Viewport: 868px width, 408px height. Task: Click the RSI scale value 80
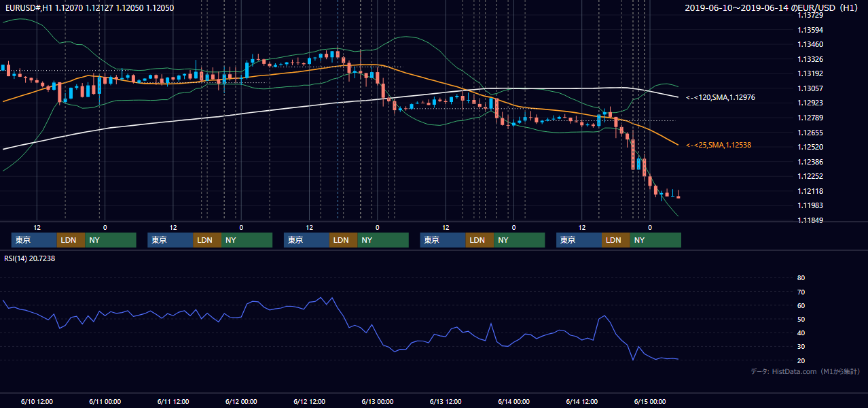click(801, 278)
